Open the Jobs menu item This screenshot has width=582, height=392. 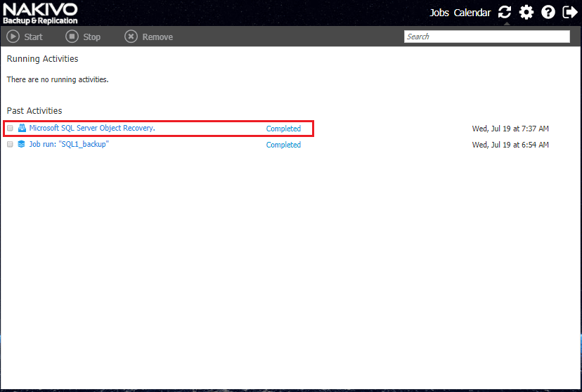coord(439,13)
